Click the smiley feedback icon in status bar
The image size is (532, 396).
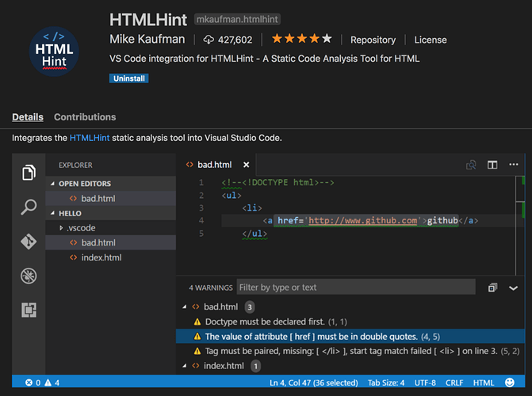(510, 383)
